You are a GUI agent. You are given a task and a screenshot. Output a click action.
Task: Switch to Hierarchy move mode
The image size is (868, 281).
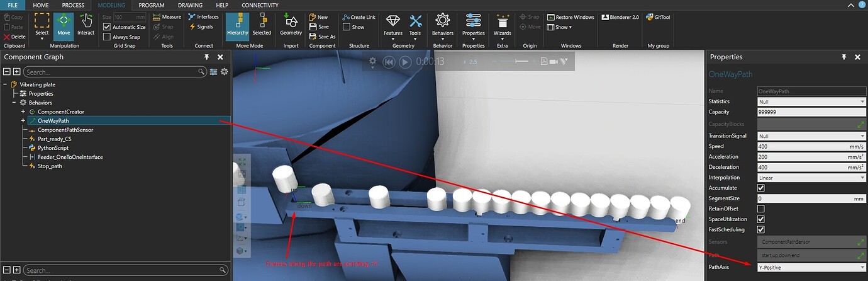click(x=237, y=25)
